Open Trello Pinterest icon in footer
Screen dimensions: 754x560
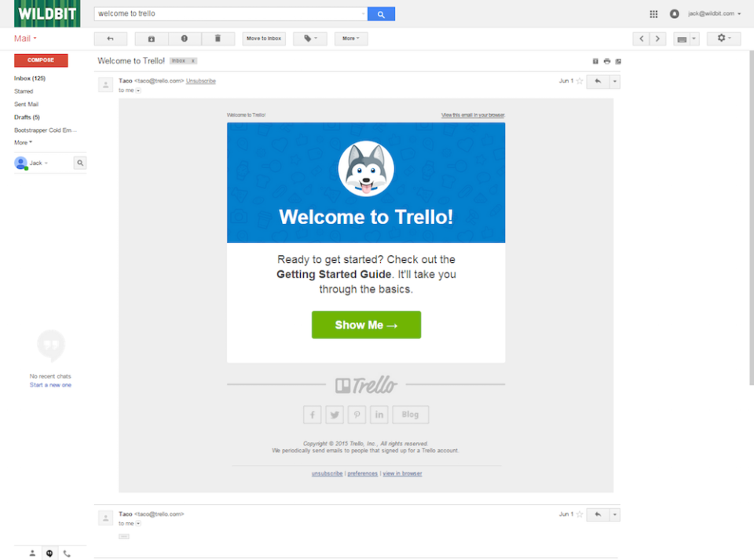pyautogui.click(x=357, y=415)
